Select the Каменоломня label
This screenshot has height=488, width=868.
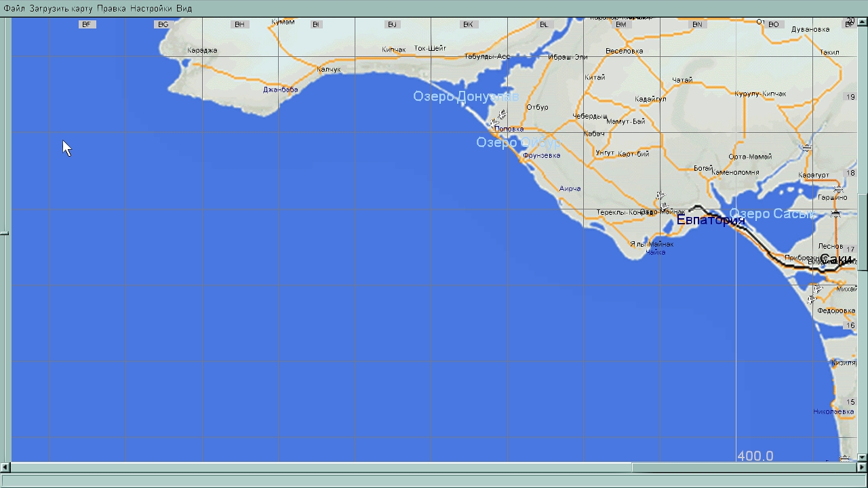[735, 172]
